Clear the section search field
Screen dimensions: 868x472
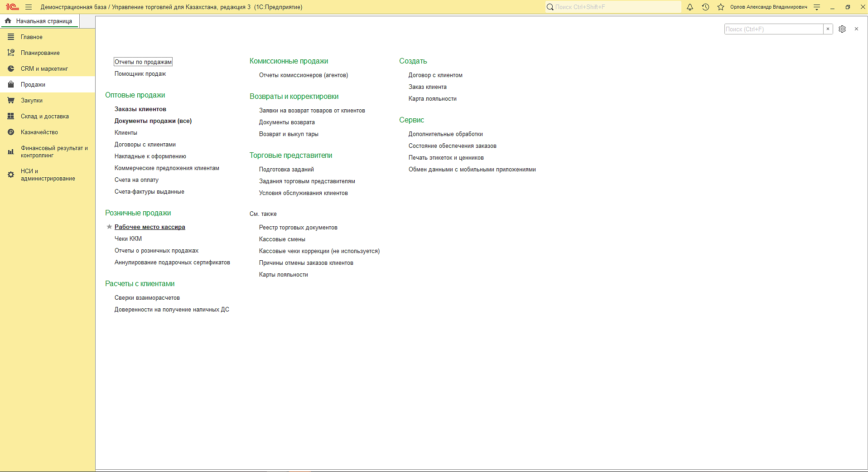[828, 29]
